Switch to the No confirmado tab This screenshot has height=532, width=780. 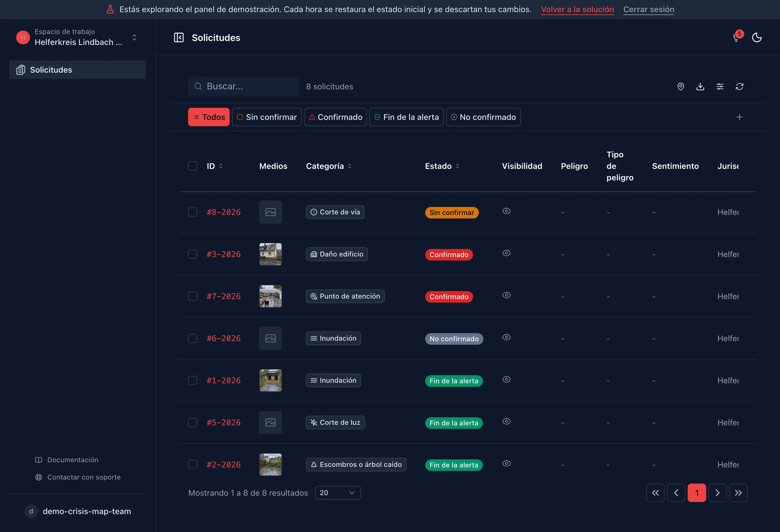[x=483, y=117]
